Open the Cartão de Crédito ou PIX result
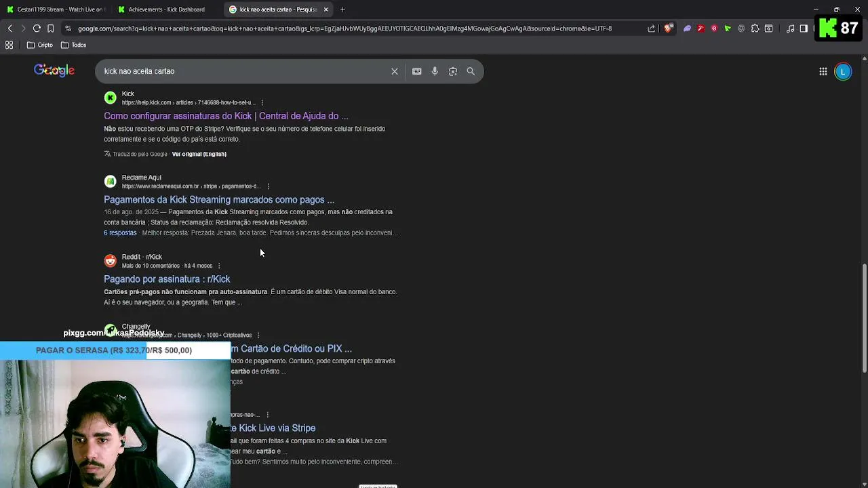Image resolution: width=868 pixels, height=488 pixels. (x=292, y=348)
